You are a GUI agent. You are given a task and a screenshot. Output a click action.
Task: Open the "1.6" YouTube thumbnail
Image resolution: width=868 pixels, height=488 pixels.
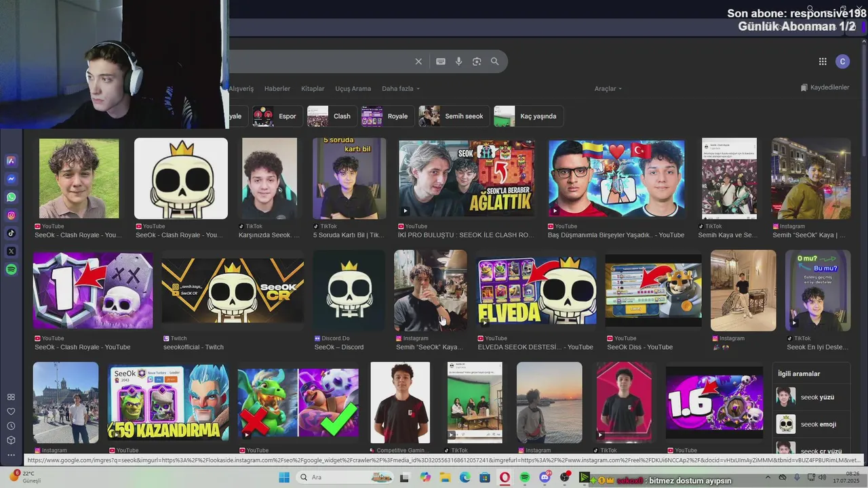714,403
